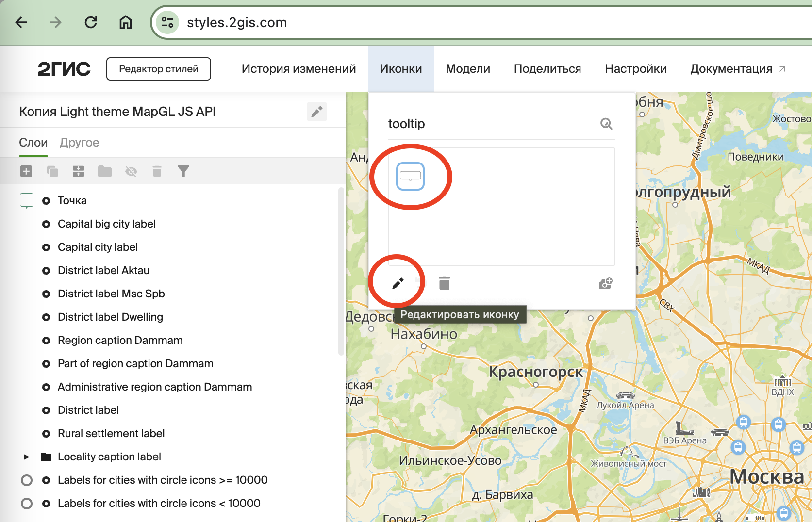Open the Настройки menu item
This screenshot has height=522, width=812.
[636, 69]
